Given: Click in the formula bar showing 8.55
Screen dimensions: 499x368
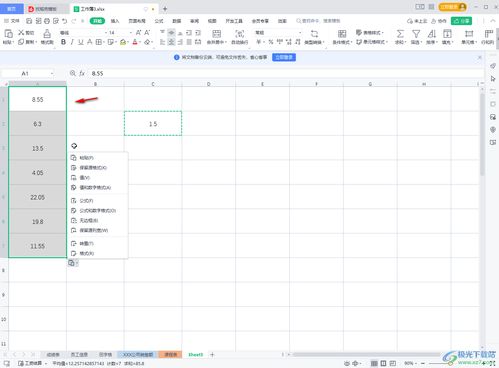Looking at the screenshot, I should (287, 73).
